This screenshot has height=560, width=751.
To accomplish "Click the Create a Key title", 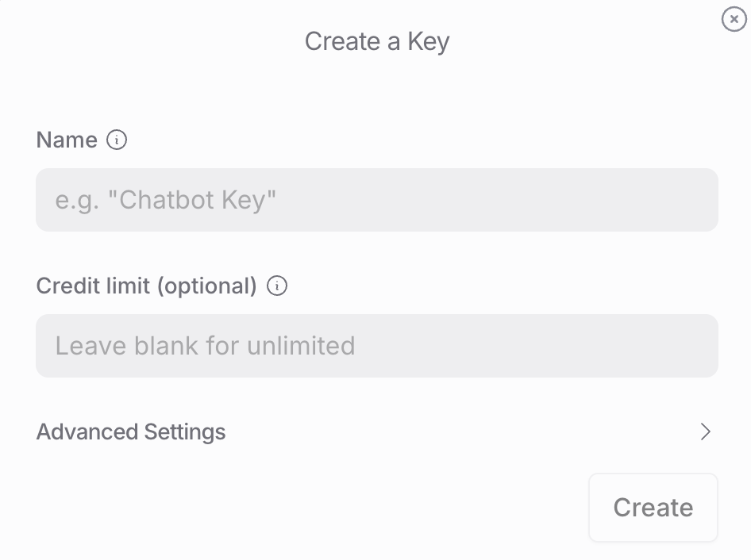I will [377, 41].
